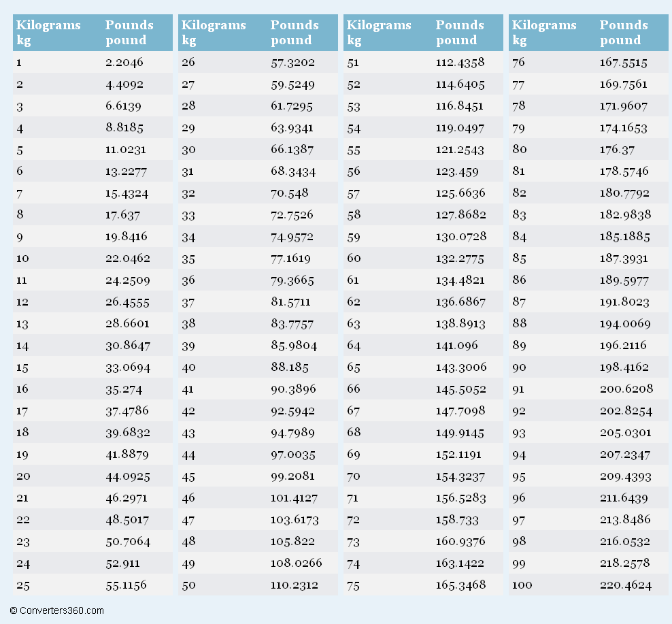This screenshot has height=624, width=672.
Task: Click the kilogram value 100
Action: 522,585
